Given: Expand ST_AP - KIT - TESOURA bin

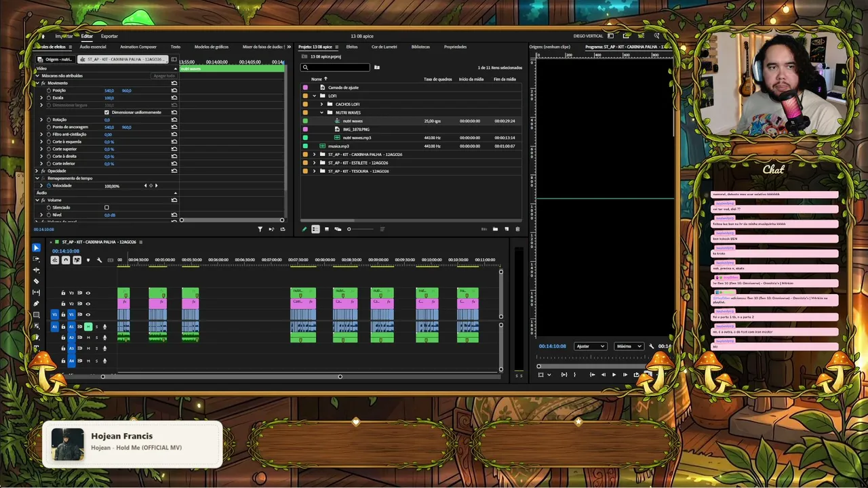Looking at the screenshot, I should pyautogui.click(x=314, y=171).
